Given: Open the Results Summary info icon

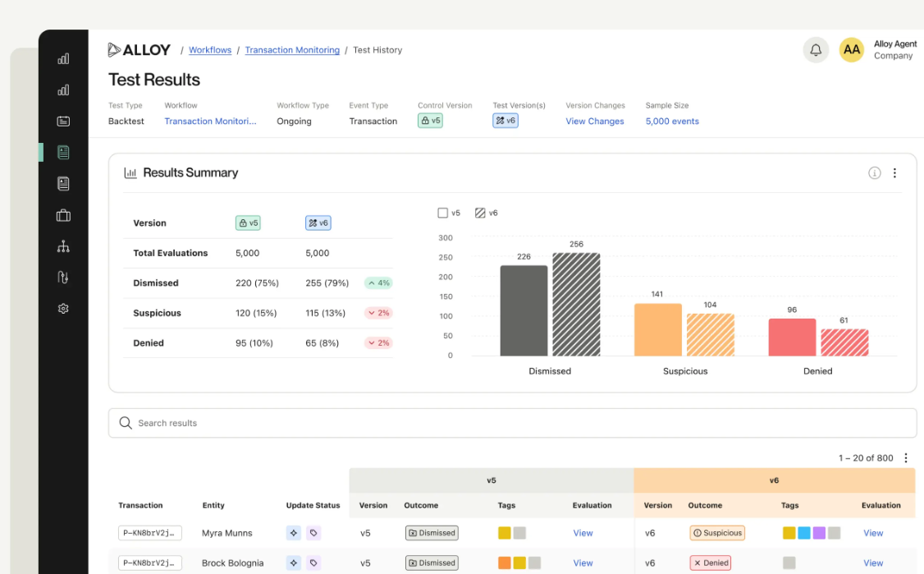Looking at the screenshot, I should 875,172.
